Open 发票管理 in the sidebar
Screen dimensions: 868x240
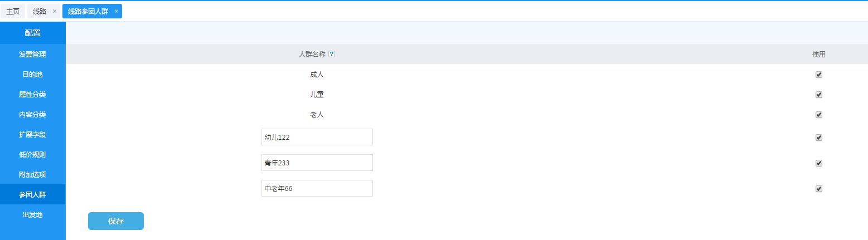[x=32, y=55]
